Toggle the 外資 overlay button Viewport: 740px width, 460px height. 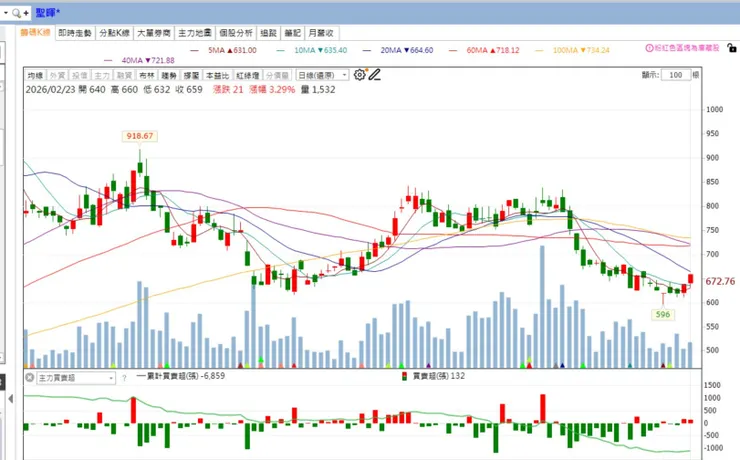tap(58, 75)
